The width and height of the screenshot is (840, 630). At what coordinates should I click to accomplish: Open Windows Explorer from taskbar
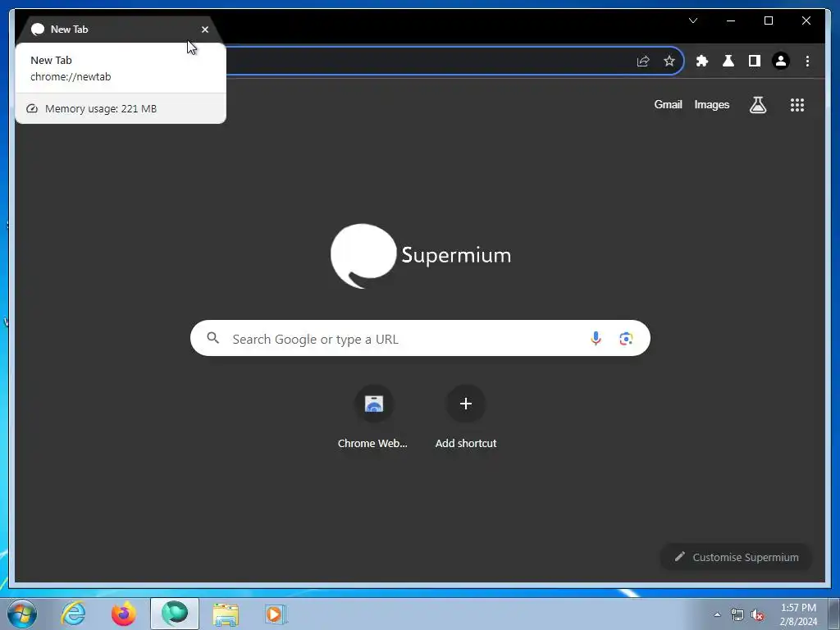(226, 614)
